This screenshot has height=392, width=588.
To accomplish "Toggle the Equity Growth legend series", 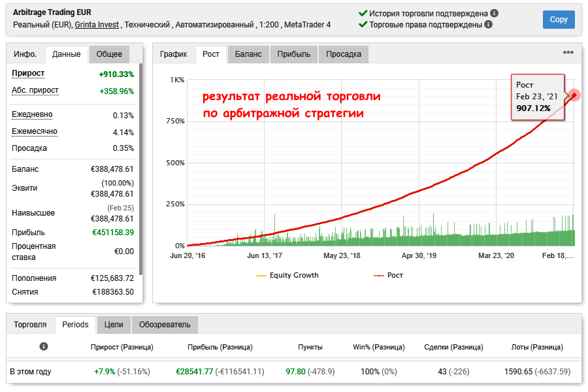I will click(x=287, y=275).
